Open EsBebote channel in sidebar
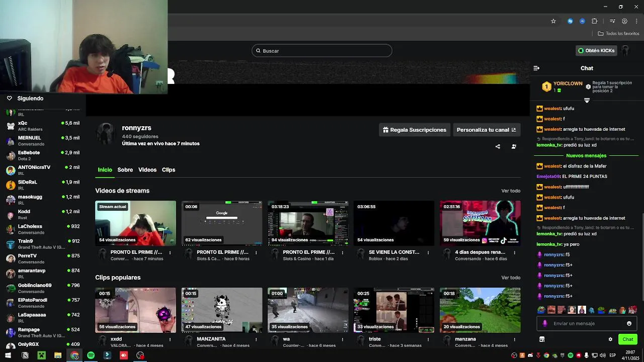Viewport: 644px width, 362px height. [x=43, y=155]
